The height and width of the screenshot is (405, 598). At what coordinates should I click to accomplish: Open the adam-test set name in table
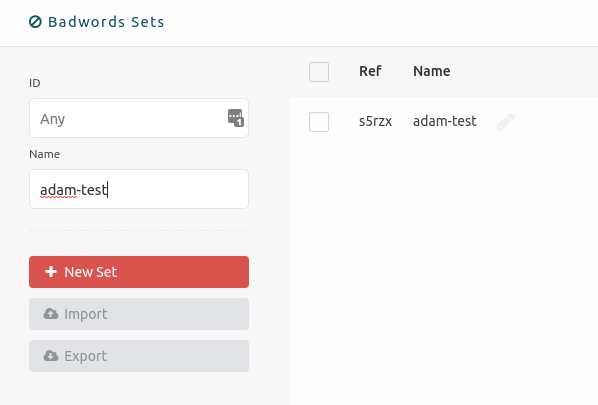tap(445, 121)
